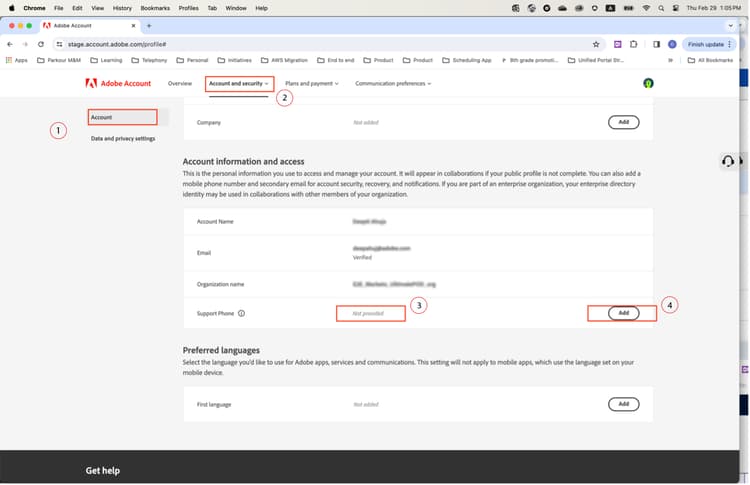Open the Chrome side panel icon
The width and height of the screenshot is (750, 485).
click(656, 44)
